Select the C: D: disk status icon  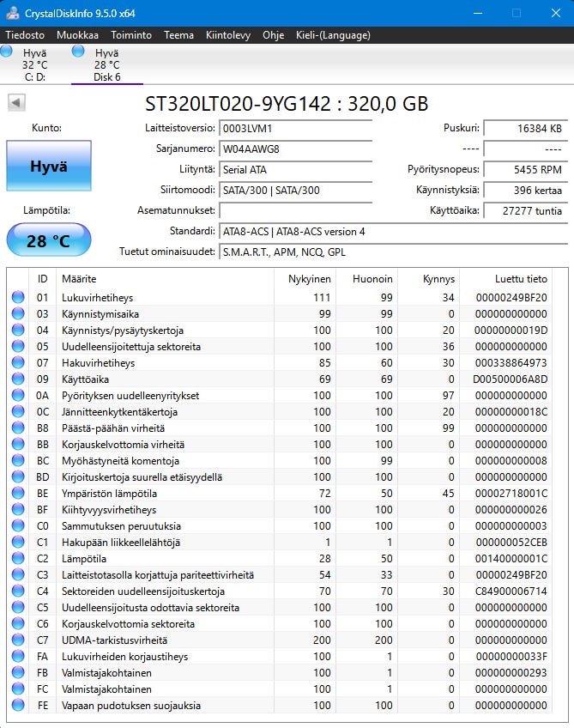(6, 51)
